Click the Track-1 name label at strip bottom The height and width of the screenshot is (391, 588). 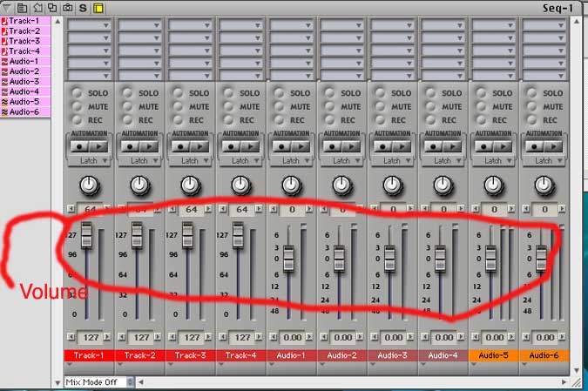88,355
